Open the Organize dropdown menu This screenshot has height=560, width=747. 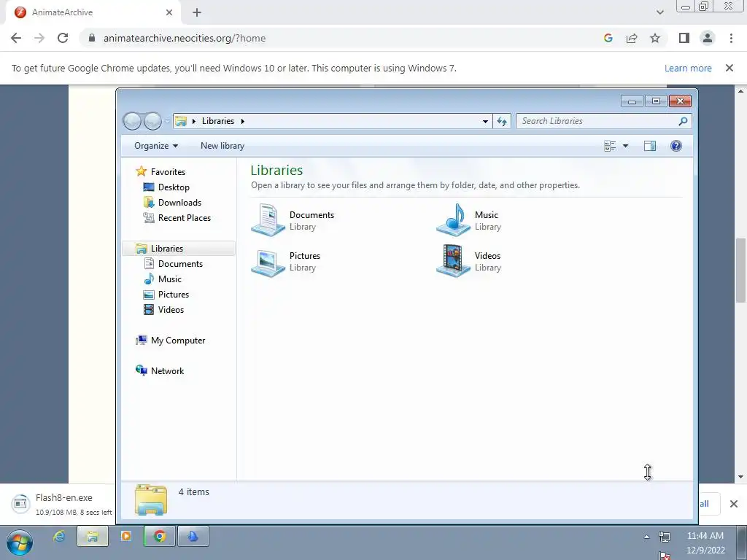tap(156, 146)
